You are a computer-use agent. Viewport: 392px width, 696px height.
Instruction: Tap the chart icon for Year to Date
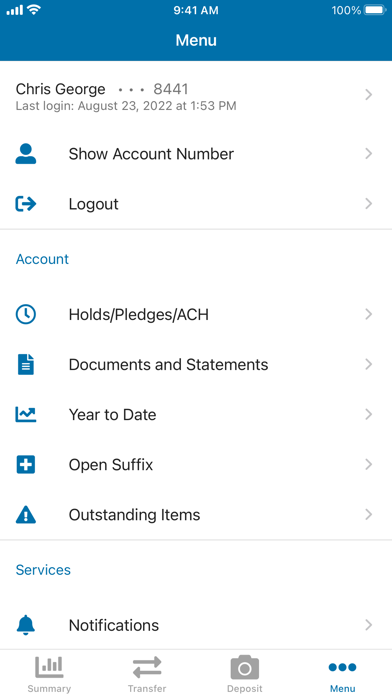[x=26, y=414]
